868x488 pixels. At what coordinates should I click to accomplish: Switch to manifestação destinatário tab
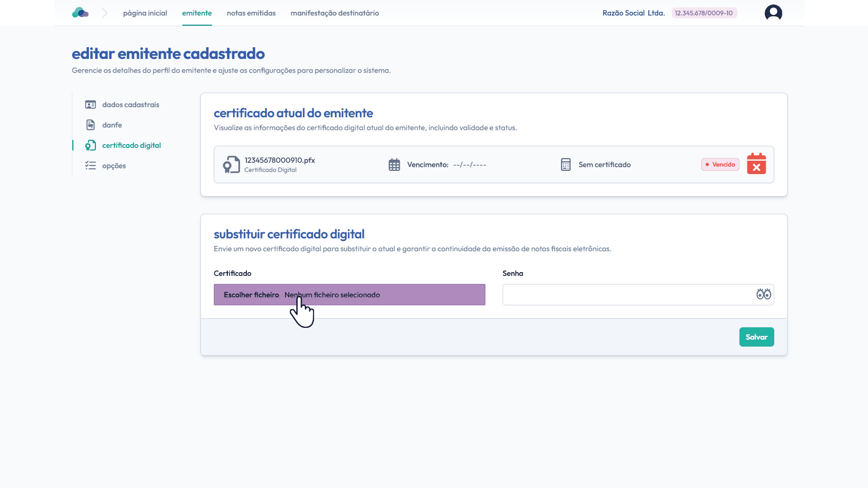(334, 13)
